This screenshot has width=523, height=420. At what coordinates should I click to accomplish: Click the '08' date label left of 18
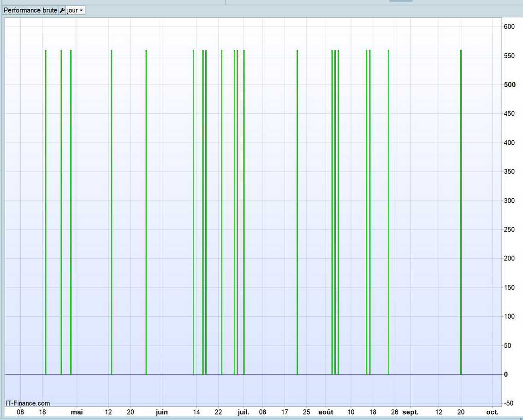click(20, 412)
